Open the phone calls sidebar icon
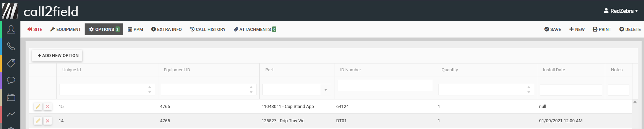This screenshot has width=644, height=129. (11, 47)
